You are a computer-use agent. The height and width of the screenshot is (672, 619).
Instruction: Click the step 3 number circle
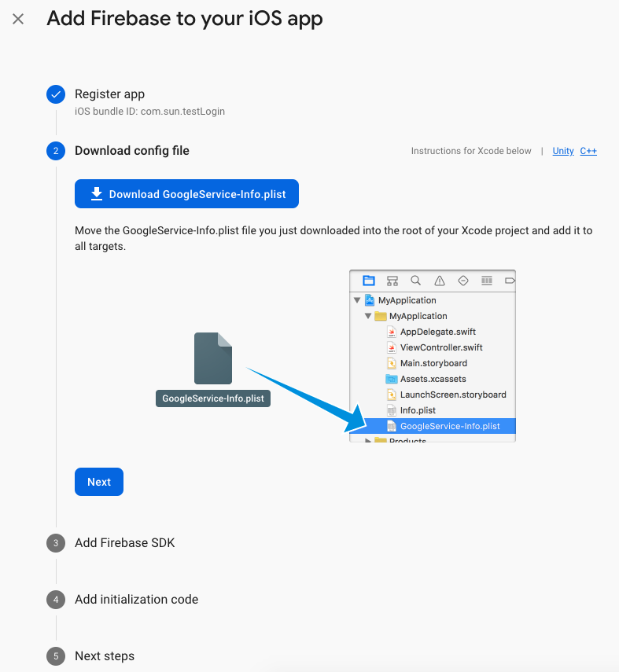(56, 543)
